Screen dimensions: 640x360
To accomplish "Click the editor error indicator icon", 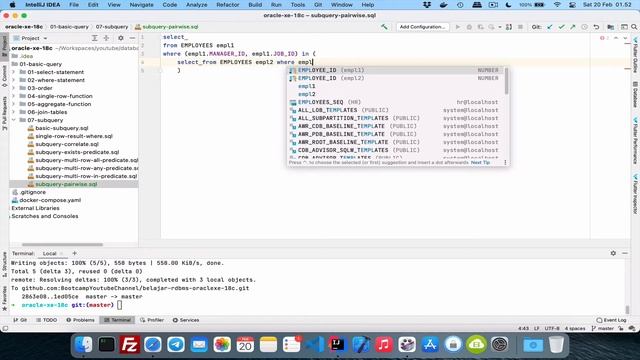I will click(602, 38).
